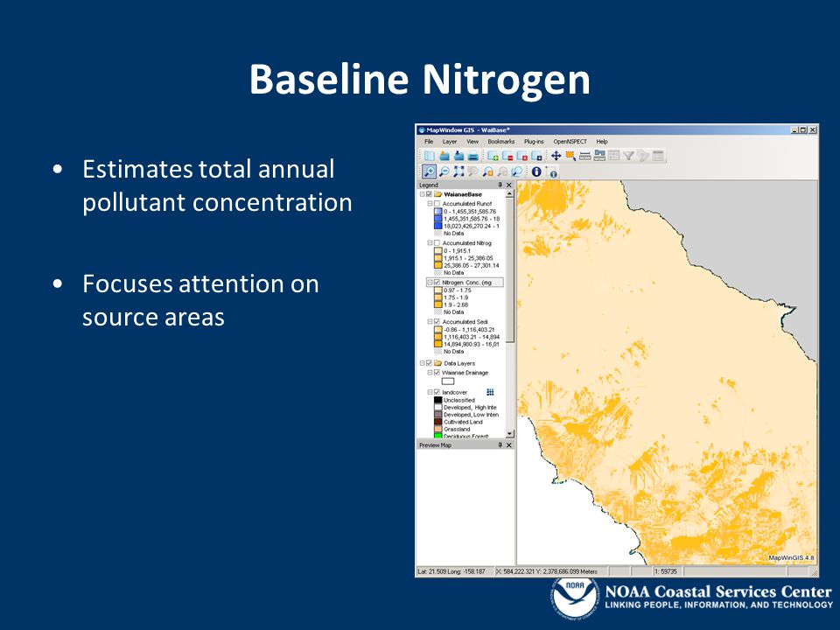Open the View menu
The height and width of the screenshot is (630, 840).
472,142
